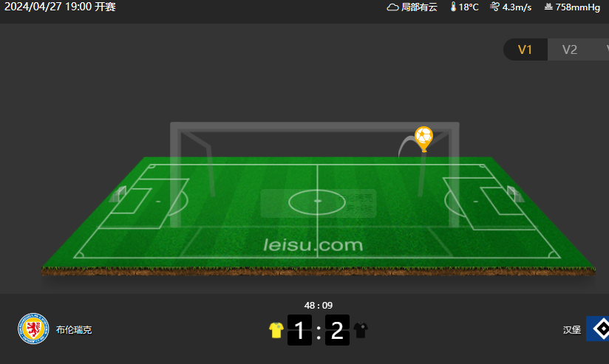Viewport: 609px width, 364px height.
Task: Click the 48:09 match clock
Action: [x=319, y=306]
